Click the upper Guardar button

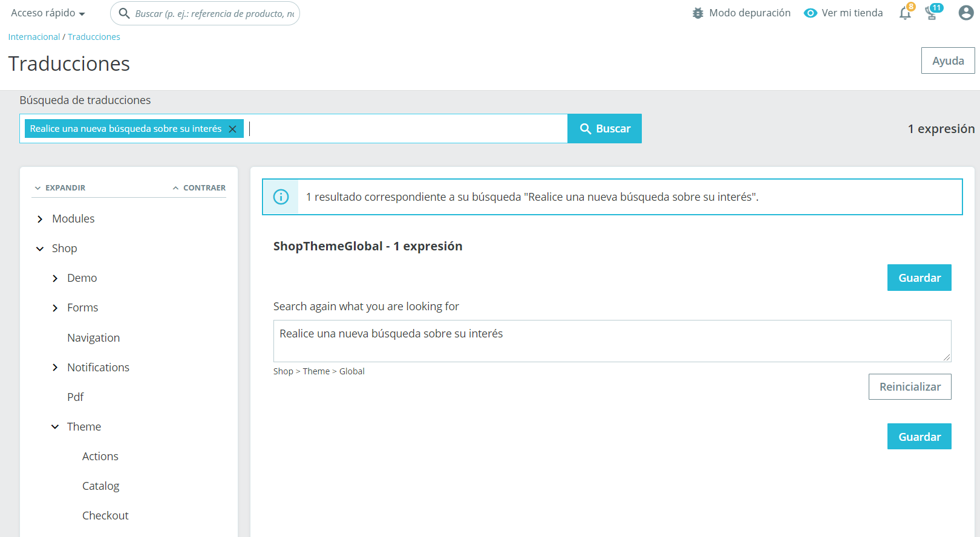coord(920,278)
